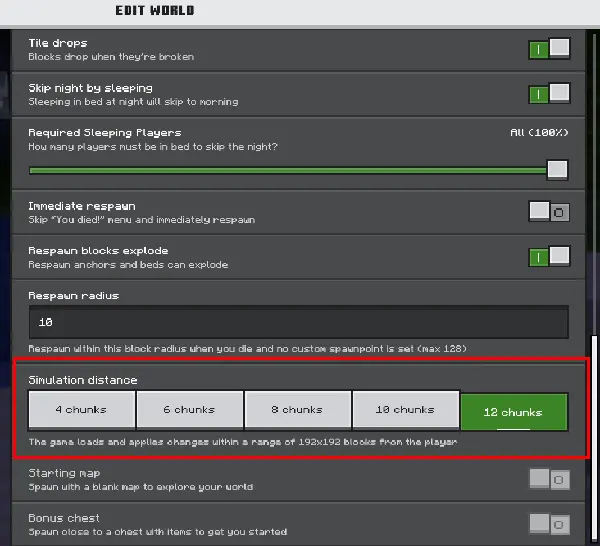The height and width of the screenshot is (546, 600).
Task: Select 4 chunks simulation distance
Action: (x=82, y=410)
